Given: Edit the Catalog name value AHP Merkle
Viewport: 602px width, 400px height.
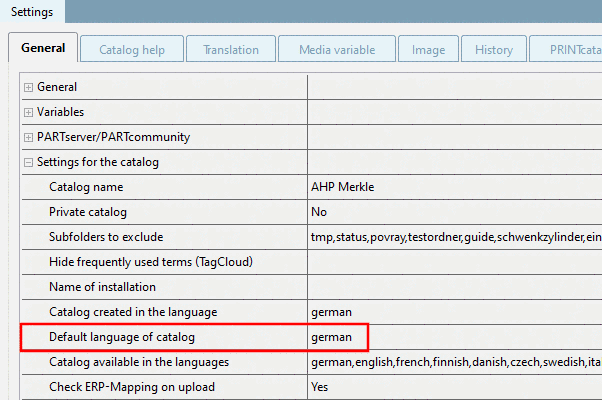Looking at the screenshot, I should [x=454, y=187].
